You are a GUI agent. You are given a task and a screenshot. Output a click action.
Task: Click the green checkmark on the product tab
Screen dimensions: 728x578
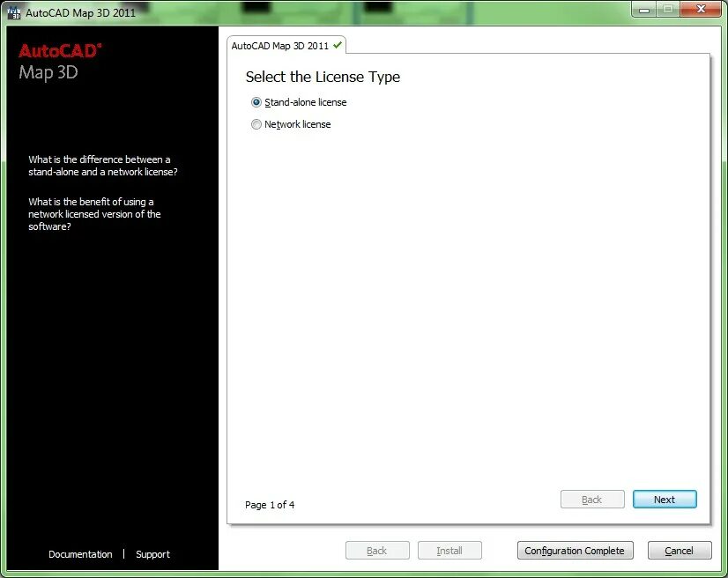(x=338, y=45)
